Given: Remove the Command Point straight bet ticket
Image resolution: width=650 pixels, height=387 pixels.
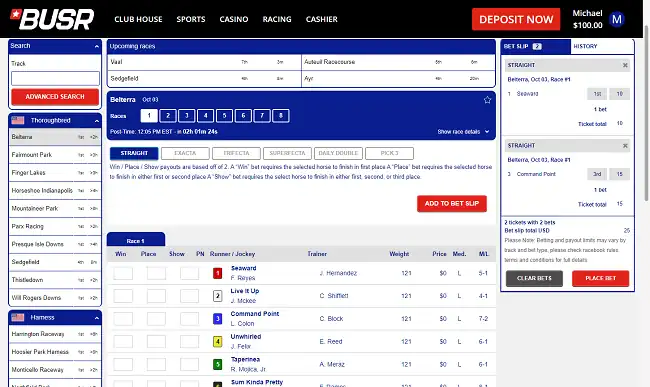Looking at the screenshot, I should click(x=625, y=146).
